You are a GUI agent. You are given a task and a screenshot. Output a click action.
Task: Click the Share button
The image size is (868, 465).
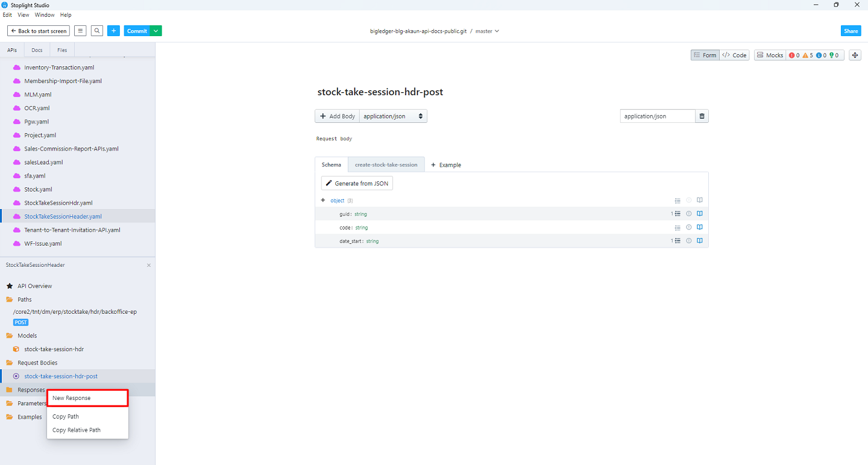tap(851, 31)
